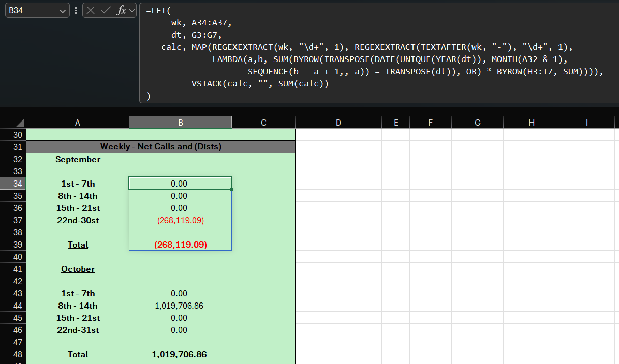The height and width of the screenshot is (364, 619).
Task: Click the 'Weekly - Net Calls and (Dists)' title cell
Action: (x=161, y=147)
